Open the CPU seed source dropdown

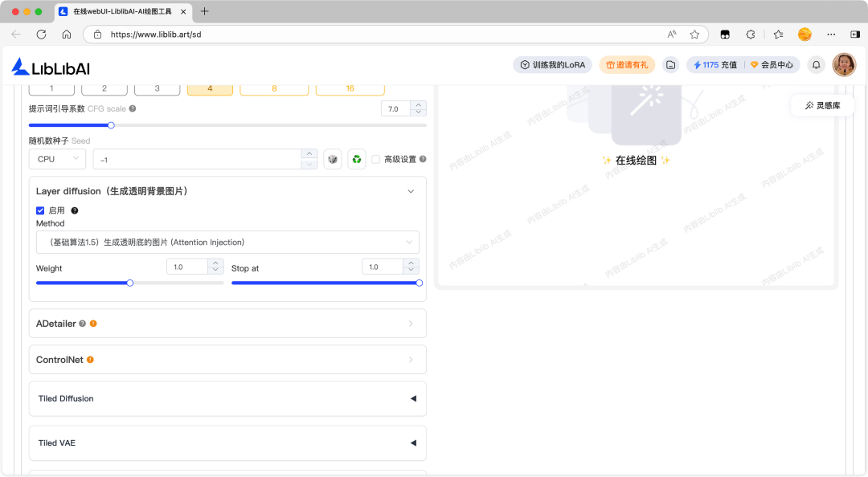pos(58,159)
